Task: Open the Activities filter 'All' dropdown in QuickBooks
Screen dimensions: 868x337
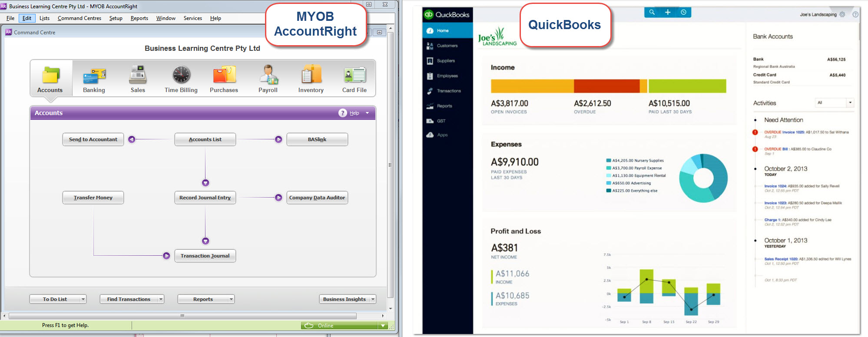Action: tap(835, 103)
